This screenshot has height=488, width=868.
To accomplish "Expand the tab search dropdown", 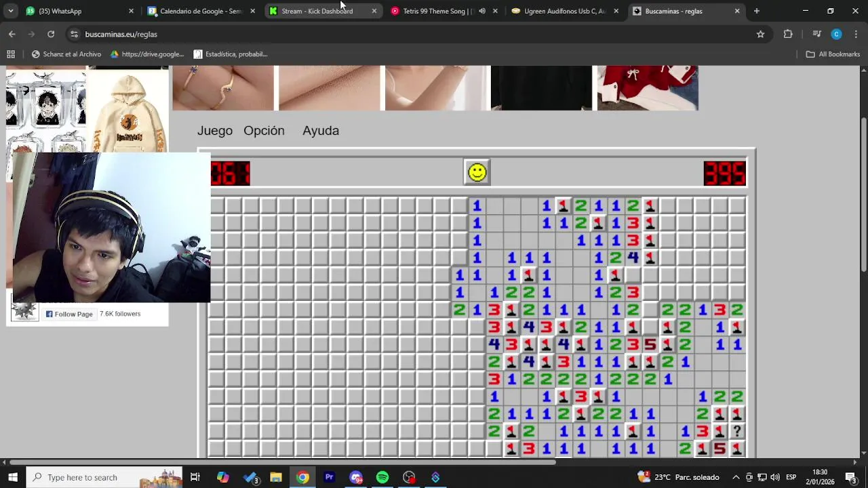I will pos(10,11).
